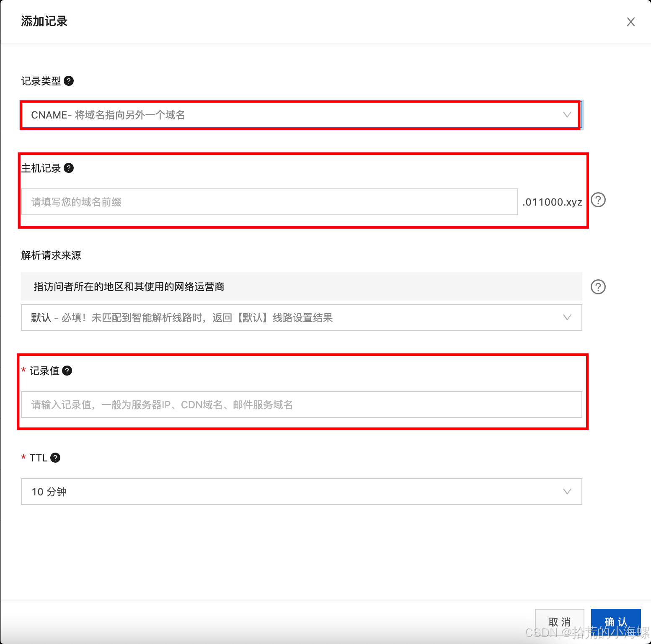This screenshot has width=651, height=644.
Task: Click the 取消 button
Action: coord(560,622)
